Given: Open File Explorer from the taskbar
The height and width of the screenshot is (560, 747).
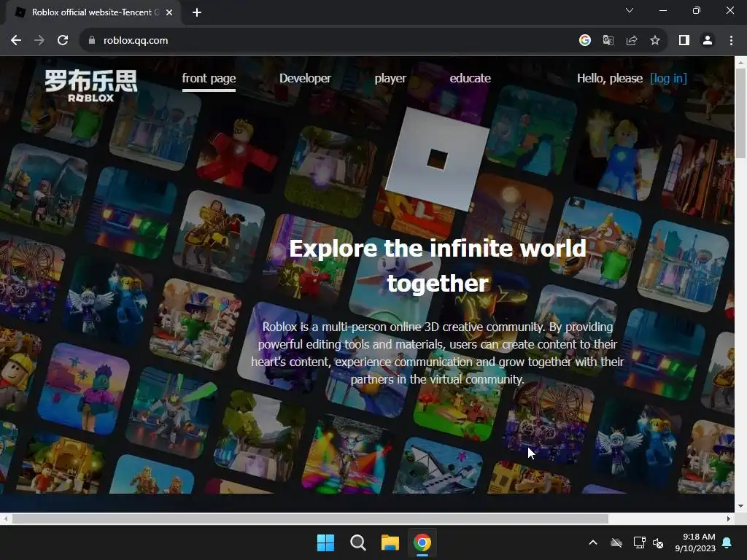Looking at the screenshot, I should [x=390, y=542].
